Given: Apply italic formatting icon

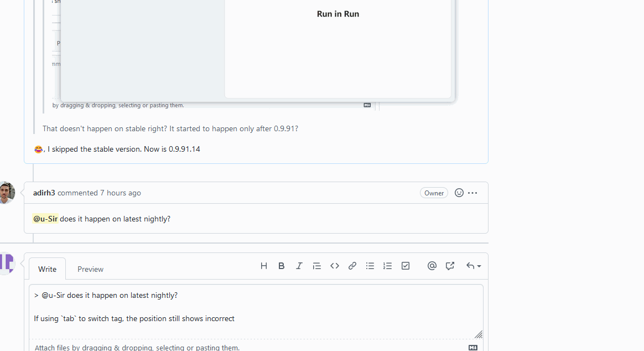Looking at the screenshot, I should (299, 266).
